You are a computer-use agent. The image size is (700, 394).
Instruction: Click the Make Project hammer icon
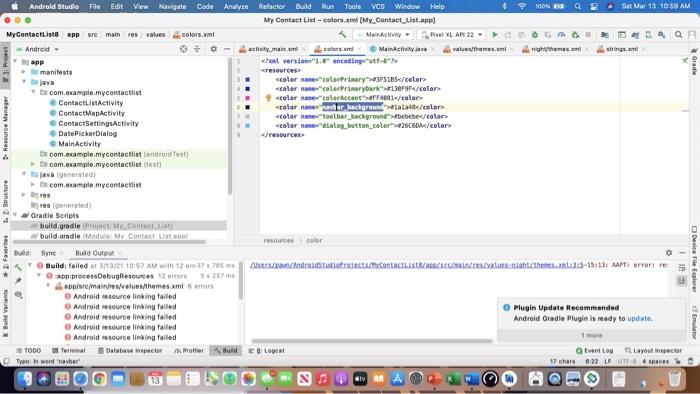[x=342, y=34]
